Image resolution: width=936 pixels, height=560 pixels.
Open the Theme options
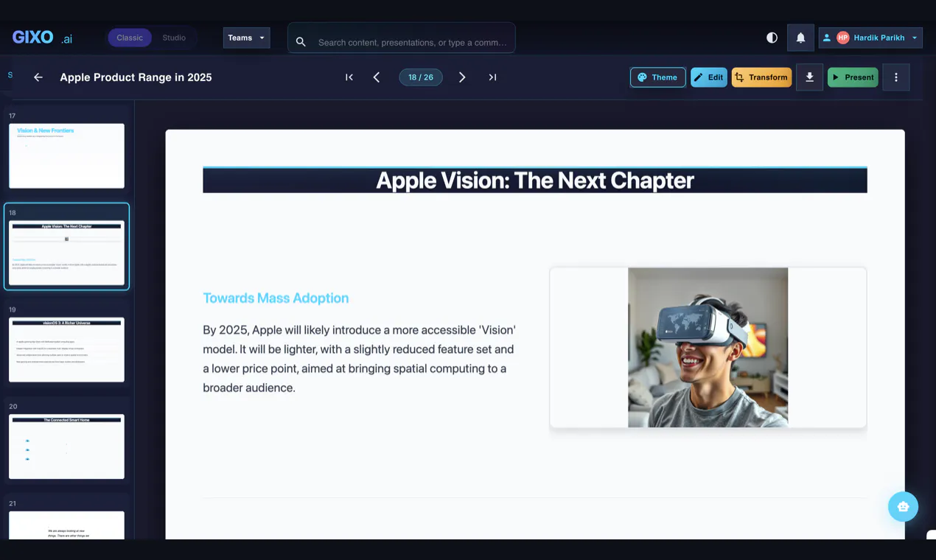point(657,77)
